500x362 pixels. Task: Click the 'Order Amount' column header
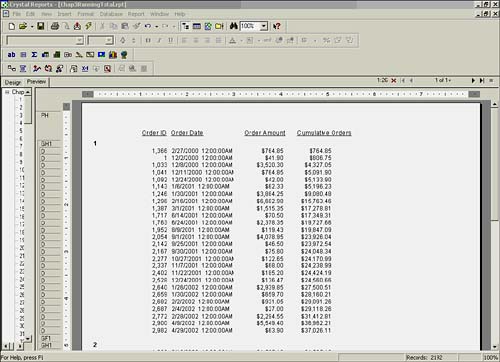pos(265,133)
